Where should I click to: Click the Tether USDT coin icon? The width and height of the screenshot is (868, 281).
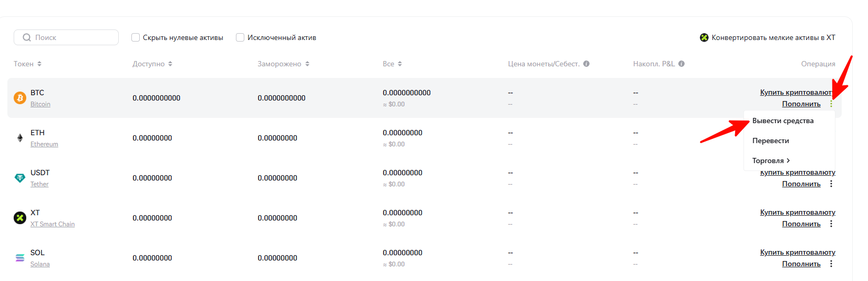(x=20, y=178)
